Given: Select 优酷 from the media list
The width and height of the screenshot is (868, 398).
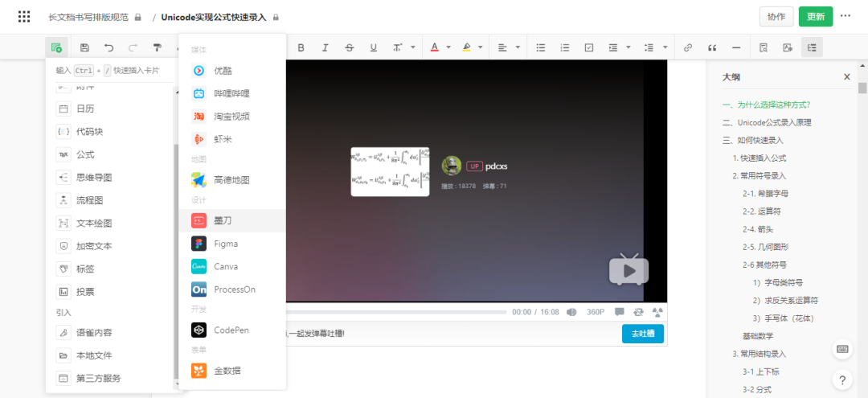Looking at the screenshot, I should (x=232, y=71).
